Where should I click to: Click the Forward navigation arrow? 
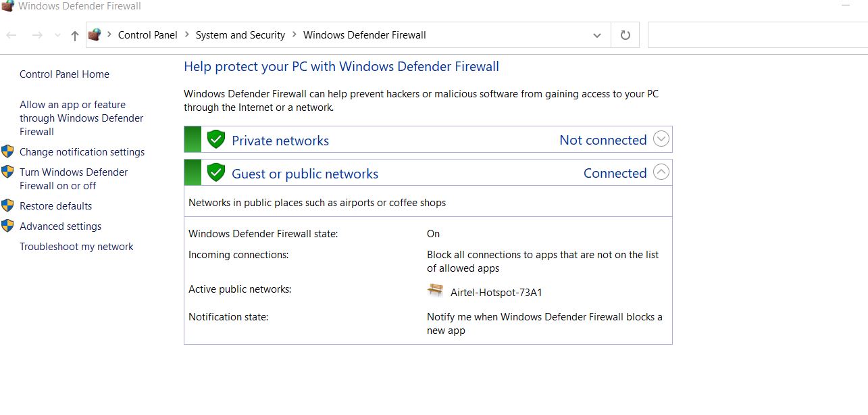37,35
